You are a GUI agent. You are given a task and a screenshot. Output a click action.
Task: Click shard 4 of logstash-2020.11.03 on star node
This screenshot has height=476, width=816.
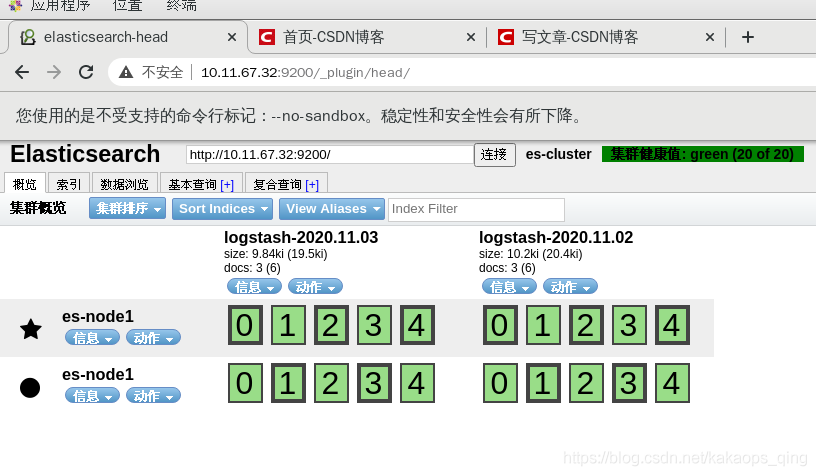(417, 325)
